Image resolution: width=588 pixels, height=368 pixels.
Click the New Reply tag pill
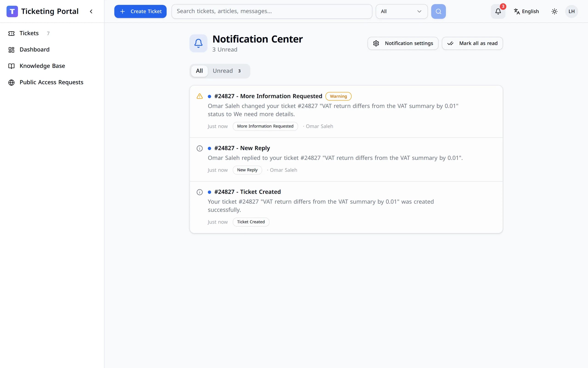click(247, 170)
